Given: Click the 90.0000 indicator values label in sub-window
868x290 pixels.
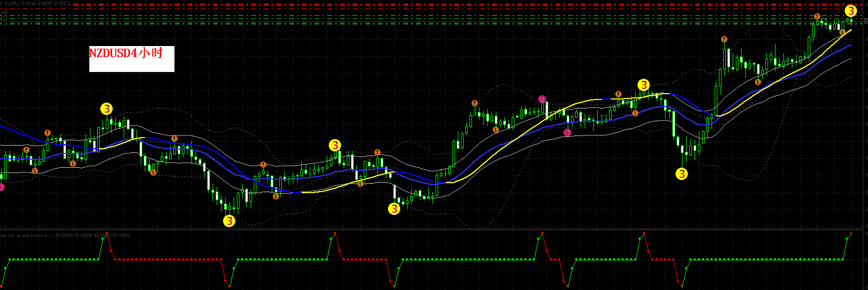Looking at the screenshot, I should [x=93, y=235].
